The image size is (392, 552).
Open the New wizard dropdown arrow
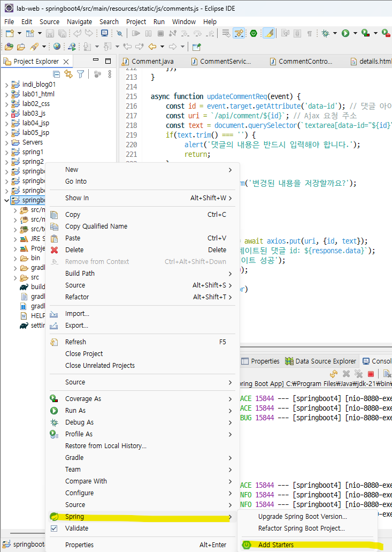pyautogui.click(x=19, y=33)
